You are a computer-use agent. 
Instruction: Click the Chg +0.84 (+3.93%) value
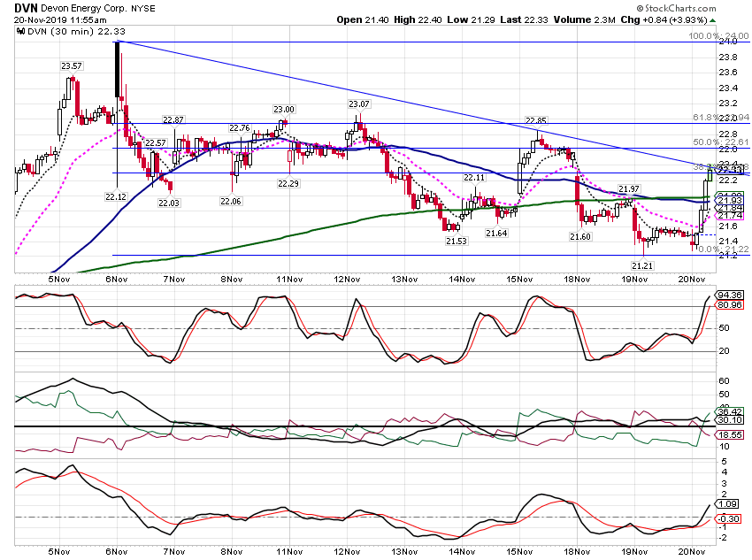664,19
